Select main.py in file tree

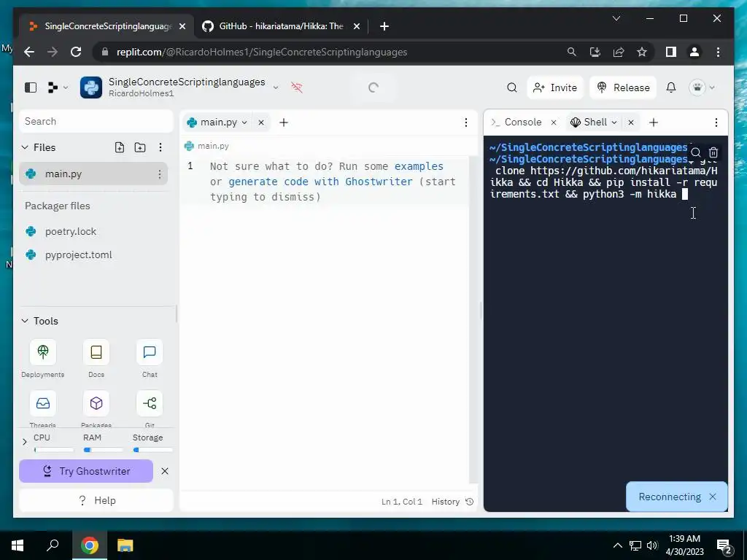coord(93,174)
